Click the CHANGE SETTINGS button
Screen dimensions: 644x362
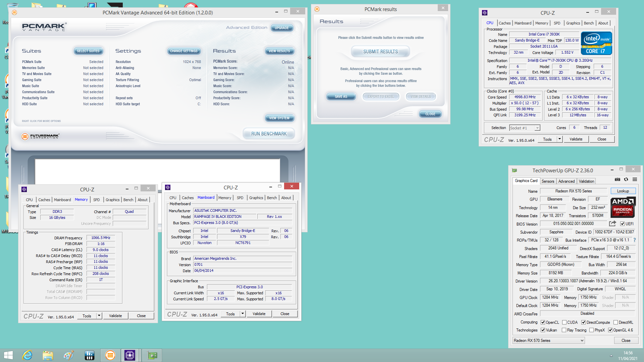[x=184, y=51]
